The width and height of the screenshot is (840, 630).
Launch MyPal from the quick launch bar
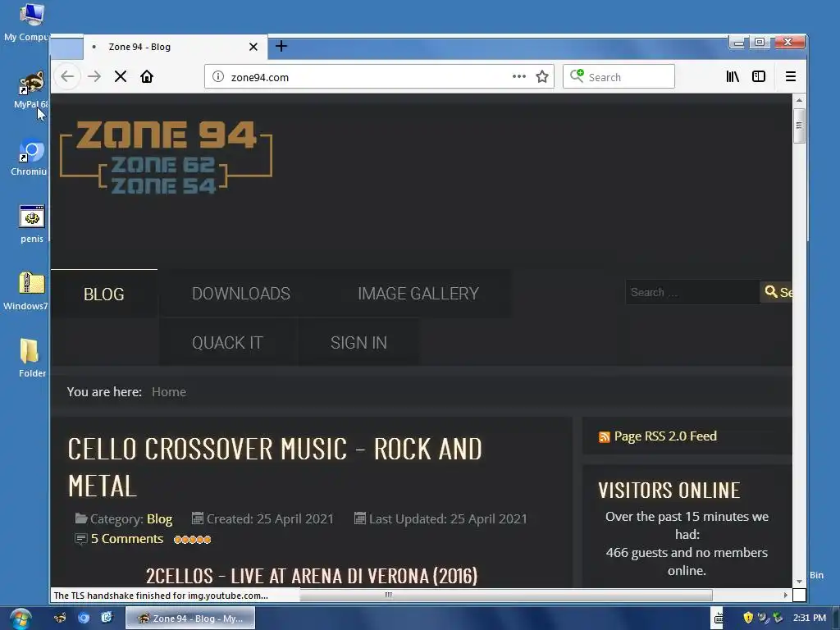pos(60,618)
